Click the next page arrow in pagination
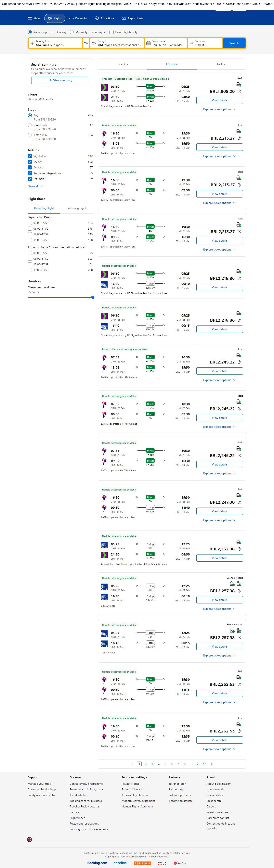274x868 pixels. pos(212,764)
